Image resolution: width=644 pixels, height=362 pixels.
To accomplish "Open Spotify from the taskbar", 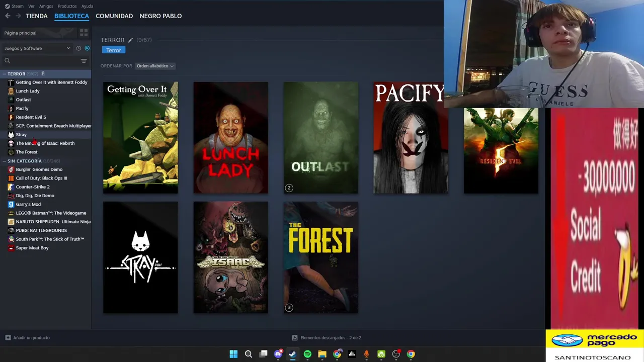I will 307,354.
